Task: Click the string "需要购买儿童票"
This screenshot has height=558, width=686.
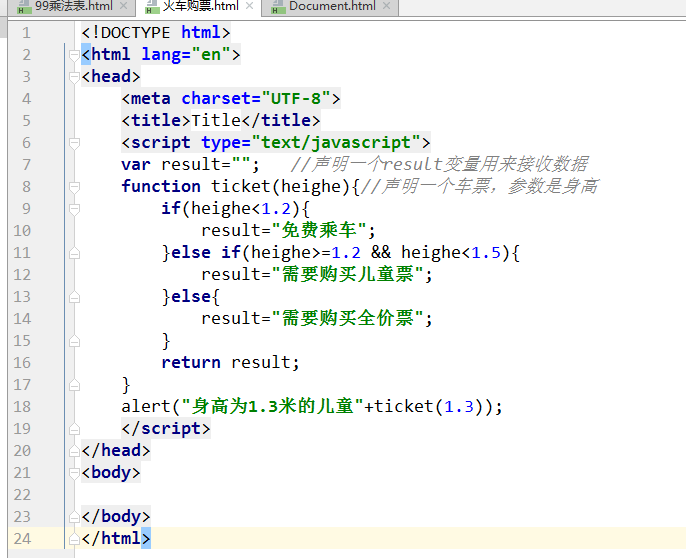Action: [347, 275]
